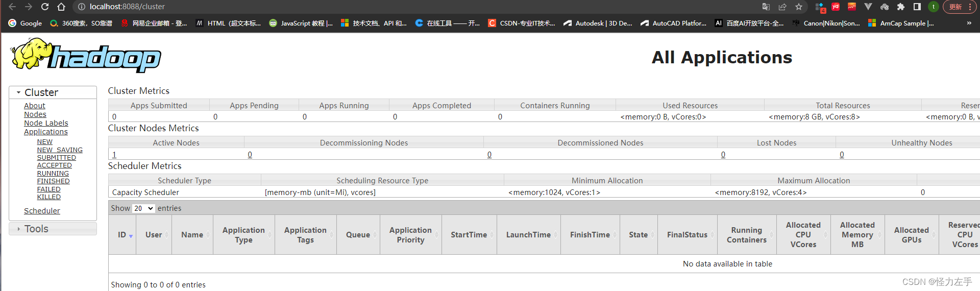Image resolution: width=980 pixels, height=291 pixels.
Task: Filter applications by RUNNING state
Action: 53,174
